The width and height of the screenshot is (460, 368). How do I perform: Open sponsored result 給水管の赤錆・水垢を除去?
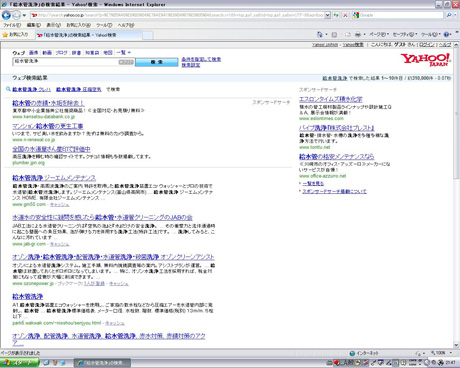pyautogui.click(x=48, y=103)
